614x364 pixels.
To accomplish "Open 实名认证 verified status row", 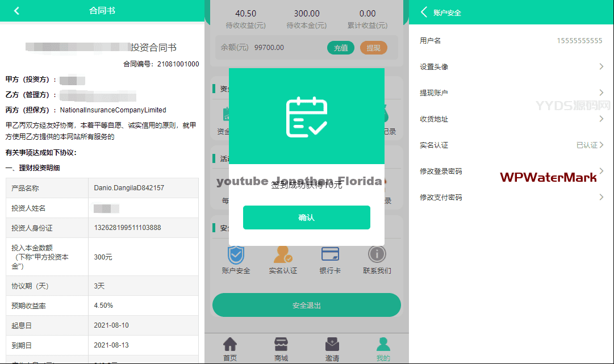I will 511,145.
